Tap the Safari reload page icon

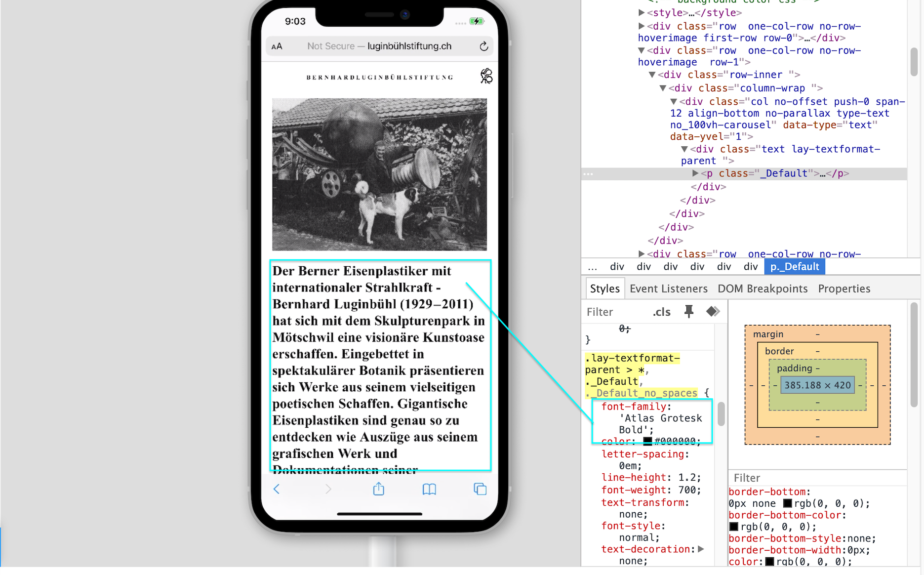point(483,46)
